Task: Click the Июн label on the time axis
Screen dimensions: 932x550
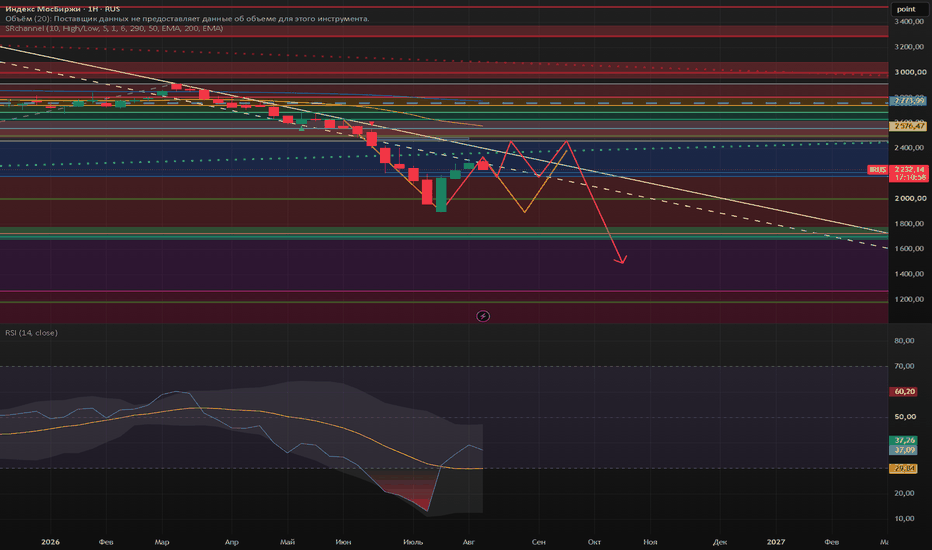Action: pos(343,542)
